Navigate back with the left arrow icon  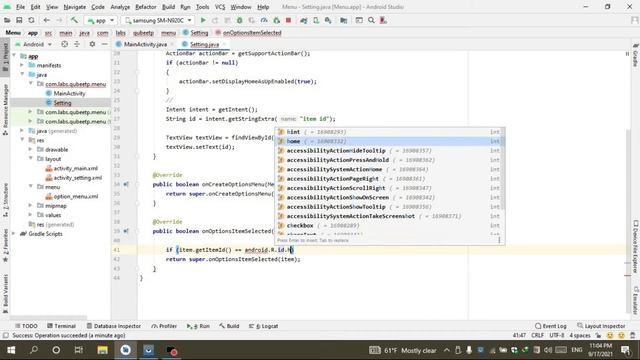pos(47,20)
